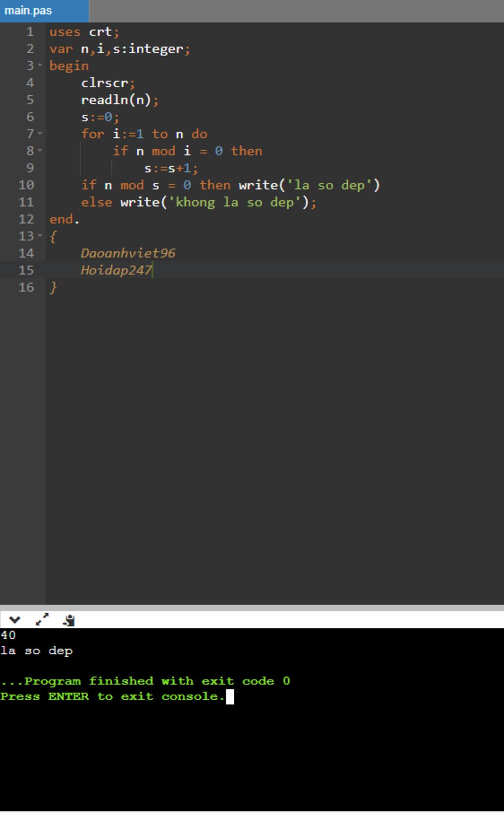The height and width of the screenshot is (813, 504).
Task: Click the console copy/clear icon
Action: pyautogui.click(x=69, y=620)
